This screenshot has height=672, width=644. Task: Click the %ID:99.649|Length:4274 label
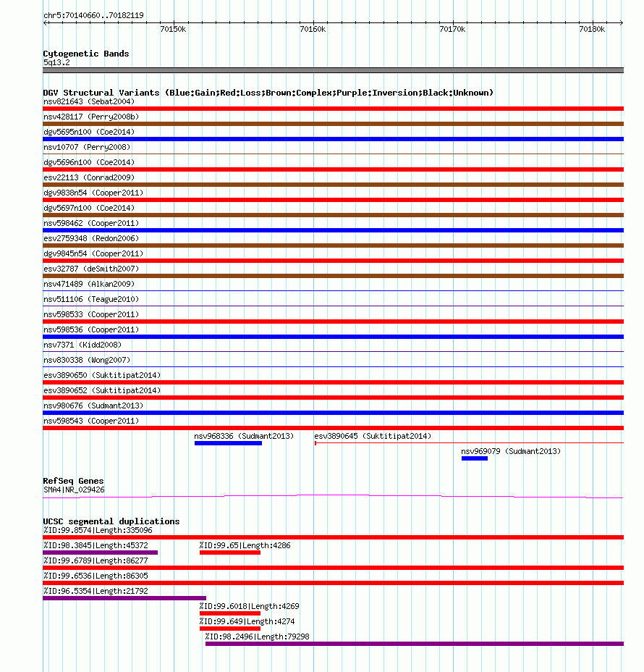[x=247, y=621]
